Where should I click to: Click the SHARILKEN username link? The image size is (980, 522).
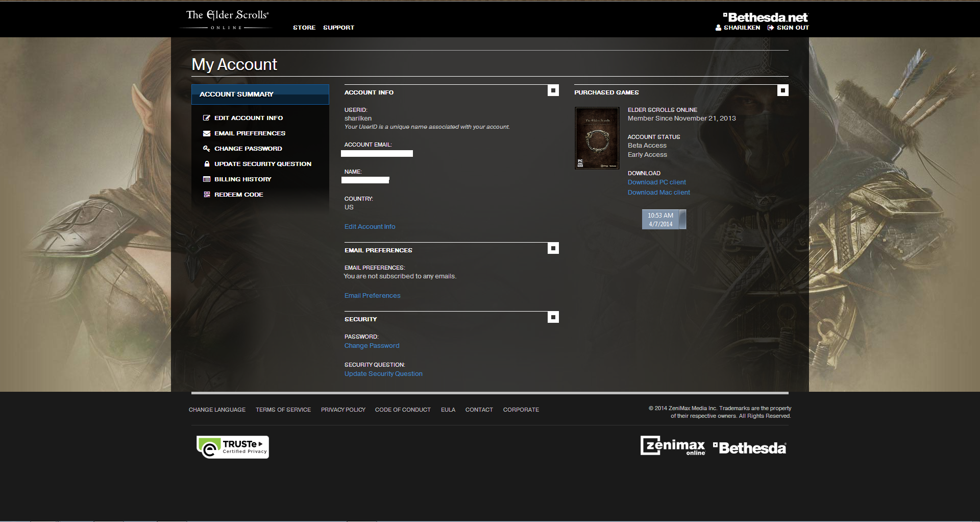coord(742,28)
